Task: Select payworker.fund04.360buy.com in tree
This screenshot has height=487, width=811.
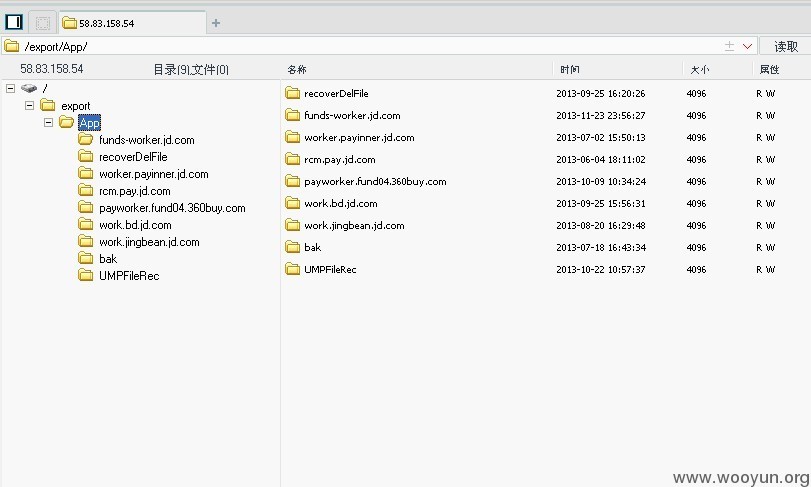Action: (172, 208)
